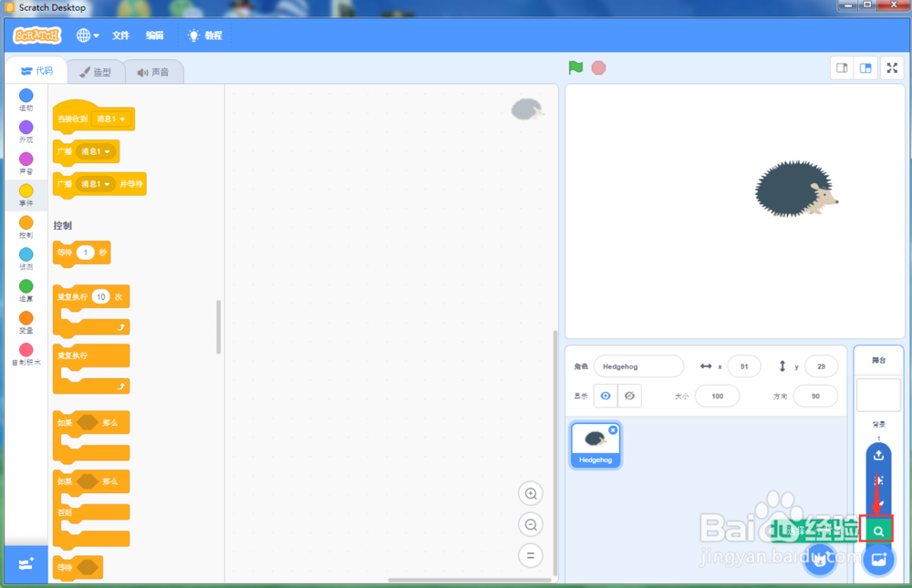Select the Hedgehog sprite thumbnail
Screen dimensions: 912x588
pyautogui.click(x=595, y=446)
